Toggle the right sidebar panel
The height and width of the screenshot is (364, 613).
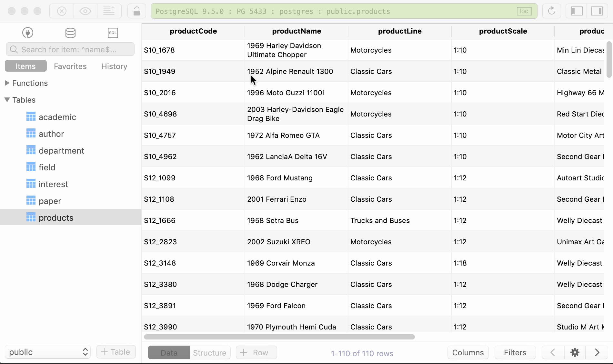597,11
